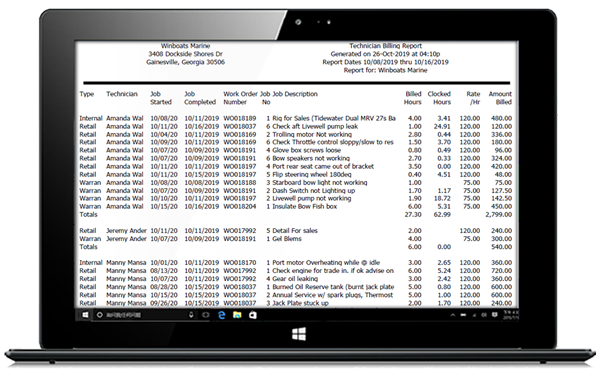
Task: Open the Microsoft Store taskbar icon
Action: (253, 315)
